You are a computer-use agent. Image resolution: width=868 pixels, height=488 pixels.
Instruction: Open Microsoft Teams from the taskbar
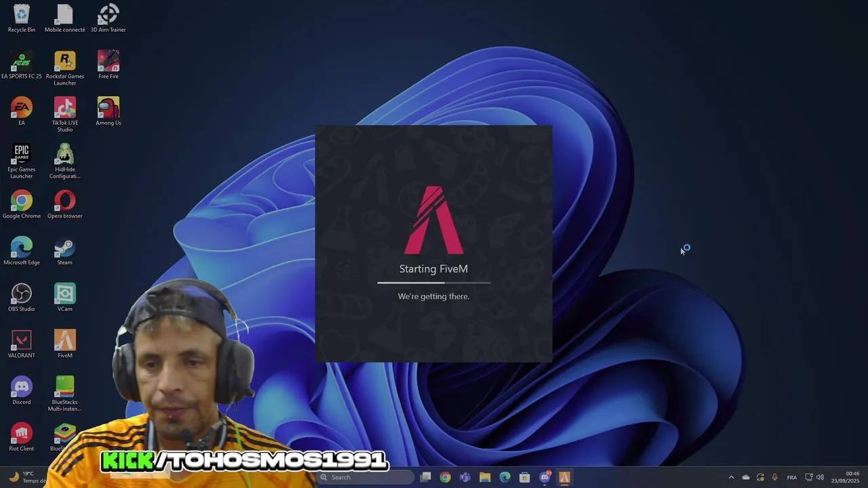click(x=465, y=477)
